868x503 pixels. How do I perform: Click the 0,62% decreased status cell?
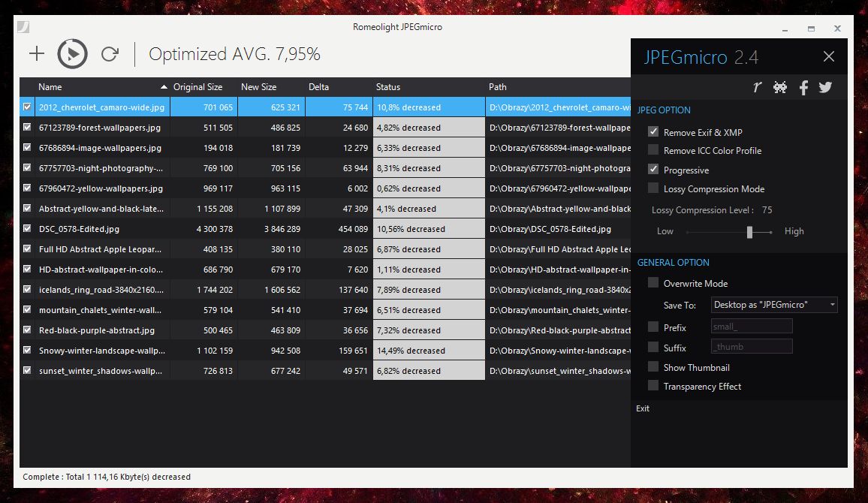(429, 188)
